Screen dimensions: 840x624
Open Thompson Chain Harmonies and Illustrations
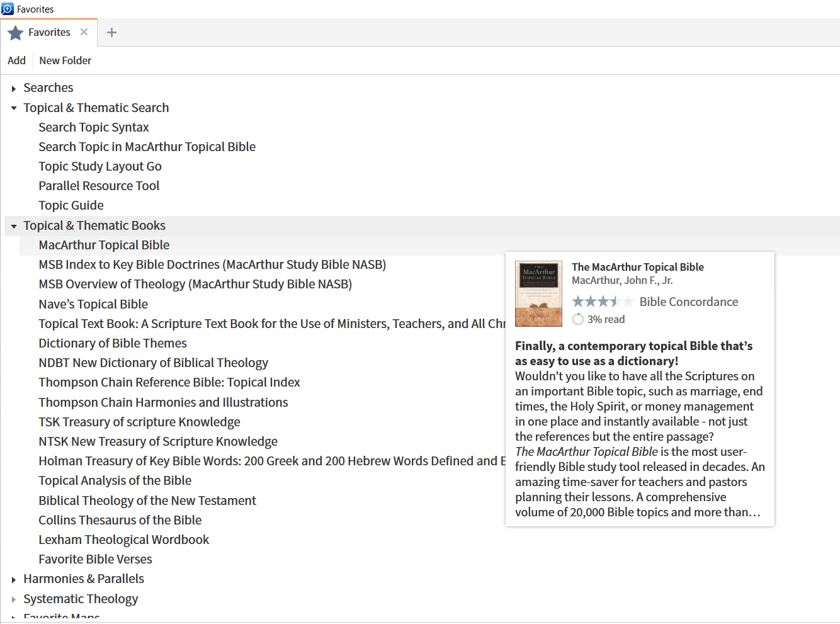(163, 402)
